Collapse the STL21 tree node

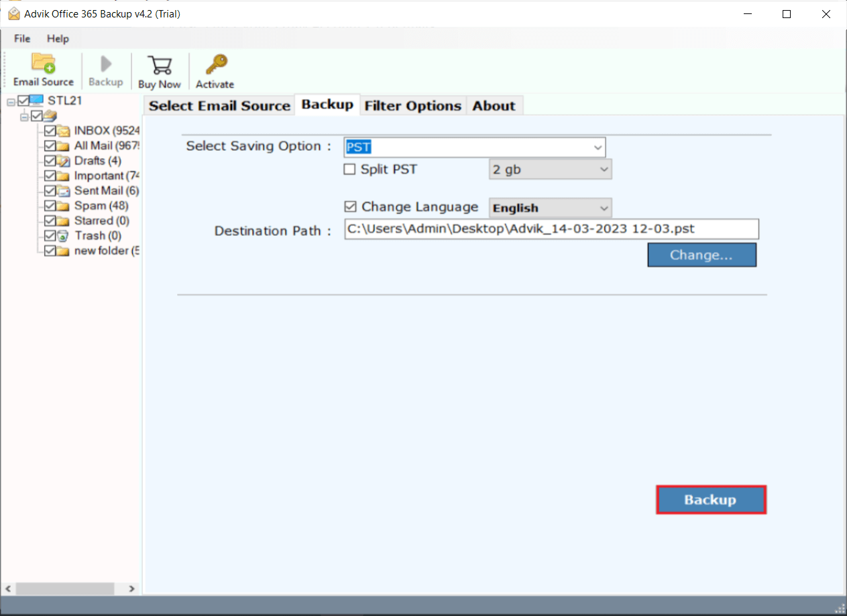pyautogui.click(x=11, y=102)
